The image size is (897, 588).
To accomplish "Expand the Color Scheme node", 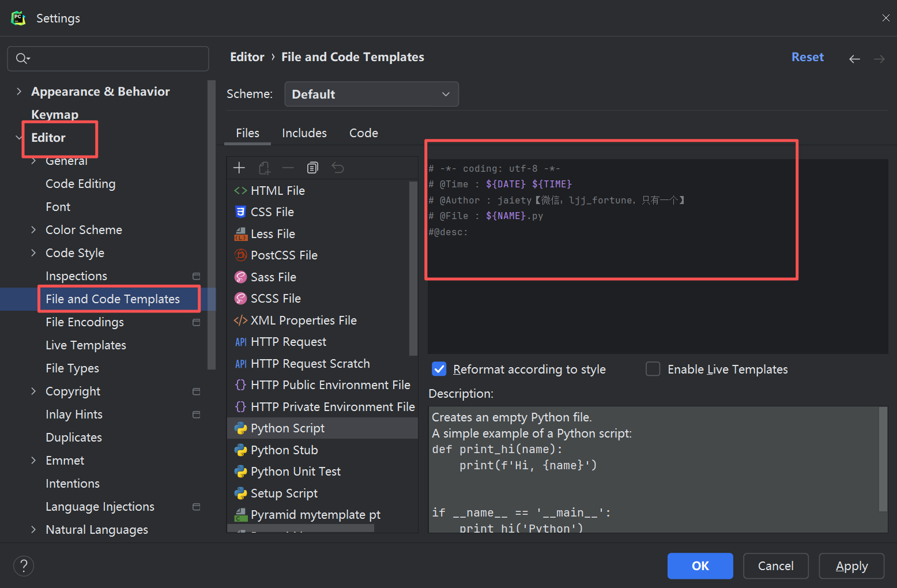I will click(x=33, y=230).
